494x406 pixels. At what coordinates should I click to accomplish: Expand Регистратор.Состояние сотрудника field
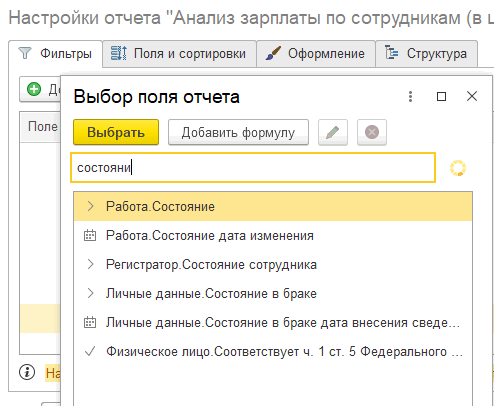90,264
